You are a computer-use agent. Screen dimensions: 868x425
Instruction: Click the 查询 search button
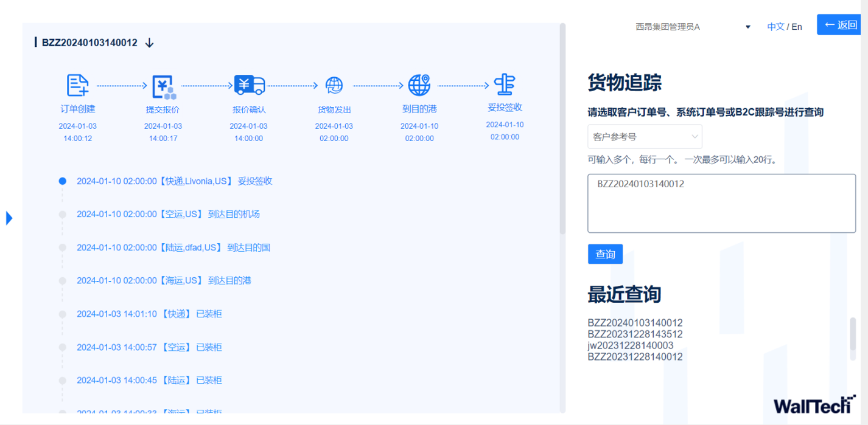605,254
